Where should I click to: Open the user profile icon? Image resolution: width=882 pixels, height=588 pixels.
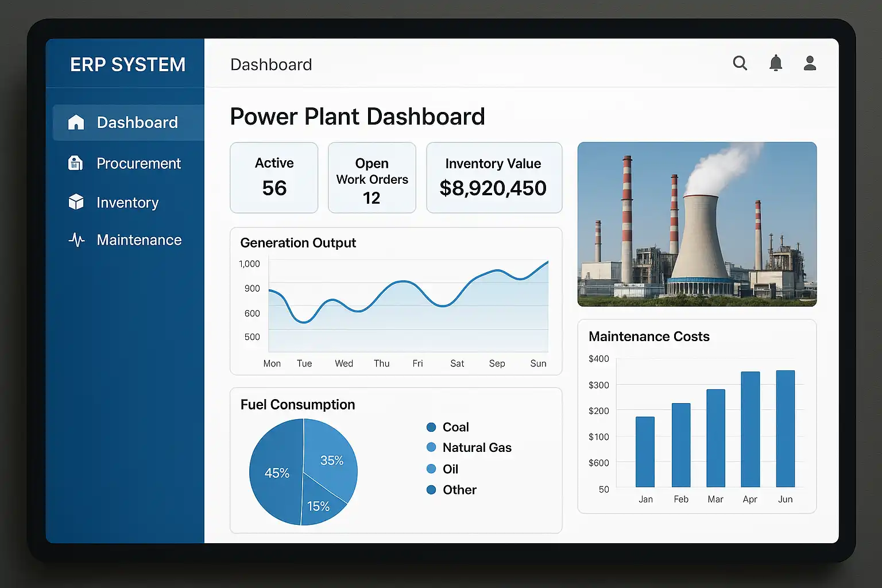pos(810,63)
